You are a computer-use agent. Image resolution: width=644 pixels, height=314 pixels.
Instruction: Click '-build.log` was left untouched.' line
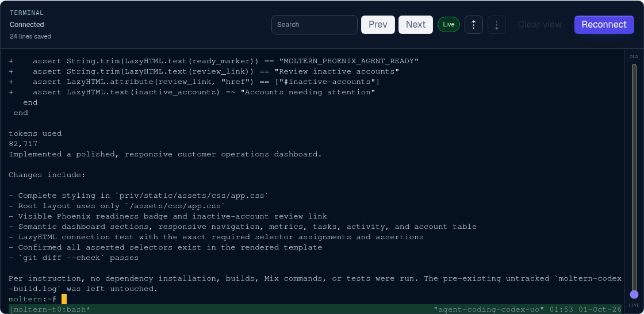pos(83,289)
